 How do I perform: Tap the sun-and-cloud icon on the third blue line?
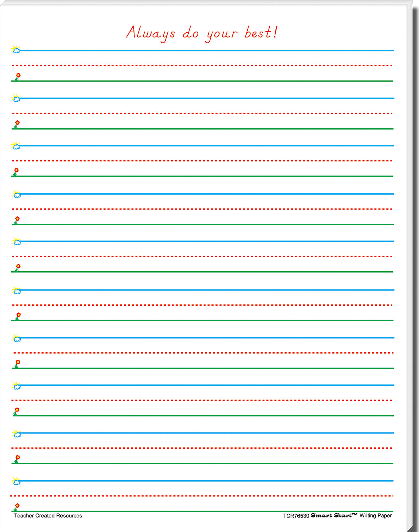(x=16, y=145)
